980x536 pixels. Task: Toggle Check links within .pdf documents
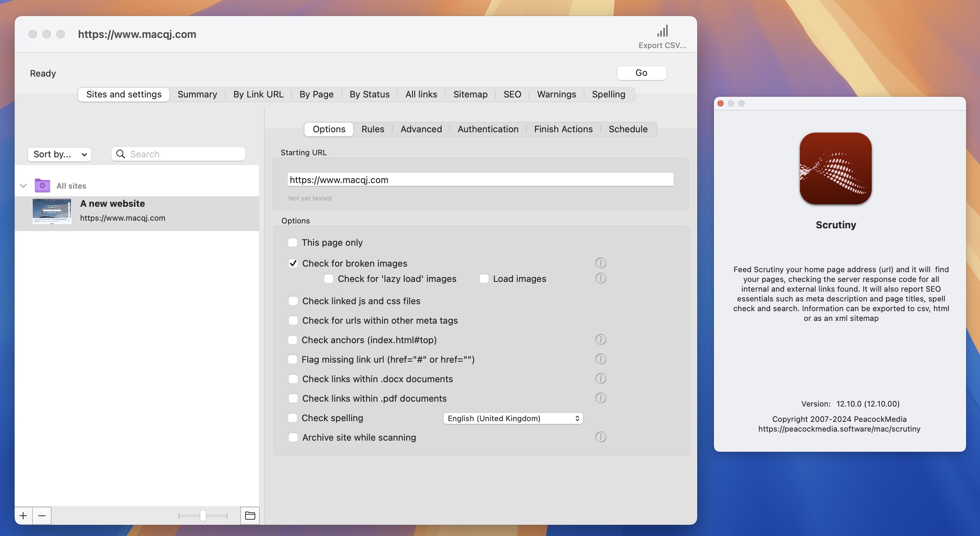pyautogui.click(x=293, y=398)
